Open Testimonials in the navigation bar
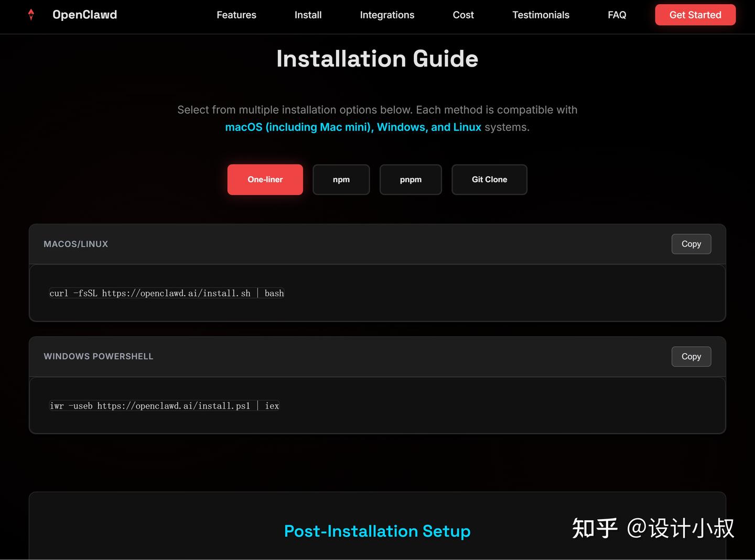Image resolution: width=755 pixels, height=560 pixels. (541, 15)
